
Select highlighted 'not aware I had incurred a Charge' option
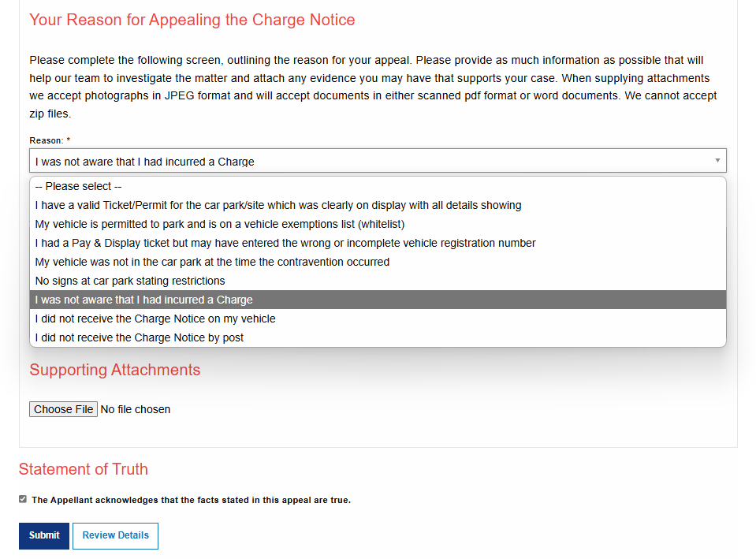(378, 300)
